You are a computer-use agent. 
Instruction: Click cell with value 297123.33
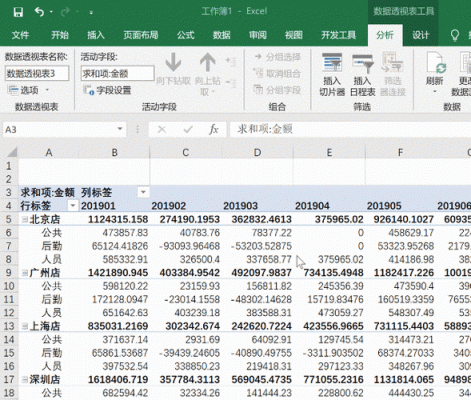[329, 366]
